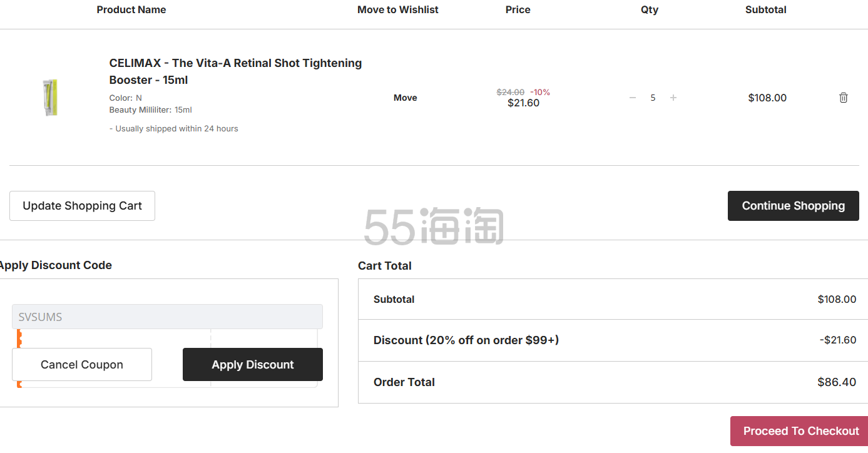The image size is (868, 453).
Task: Increase quantity with the plus button
Action: click(x=673, y=98)
